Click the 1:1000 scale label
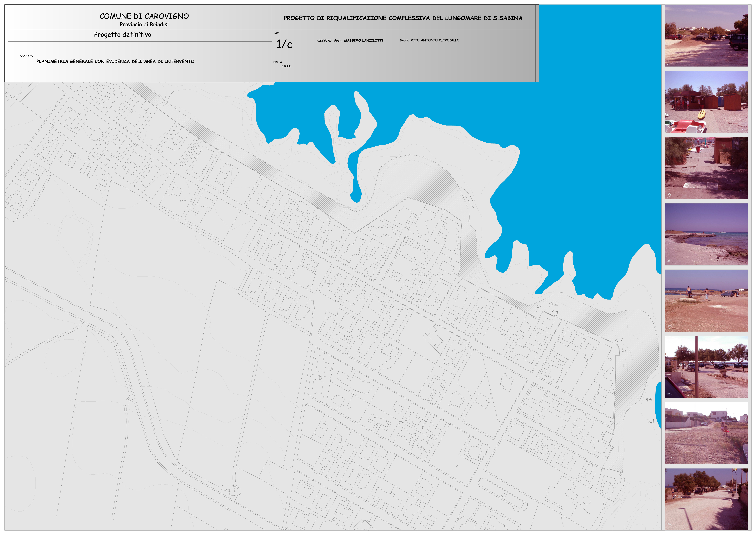Viewport: 756px width, 535px height. point(286,66)
